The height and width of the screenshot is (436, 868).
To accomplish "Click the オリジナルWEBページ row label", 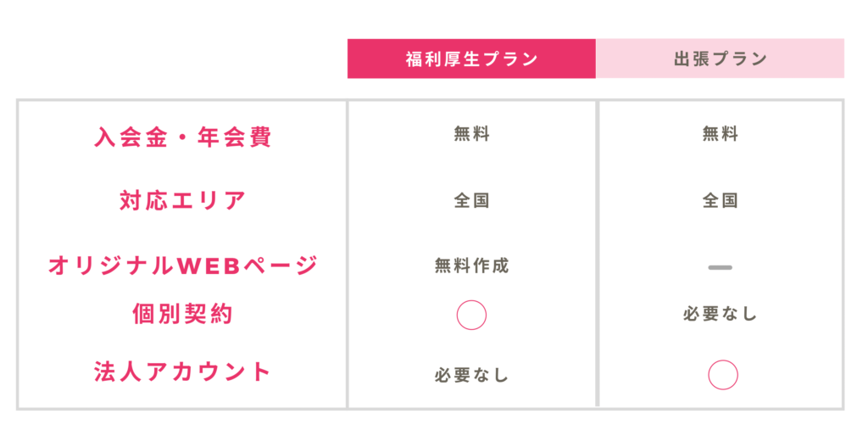I will click(x=182, y=266).
